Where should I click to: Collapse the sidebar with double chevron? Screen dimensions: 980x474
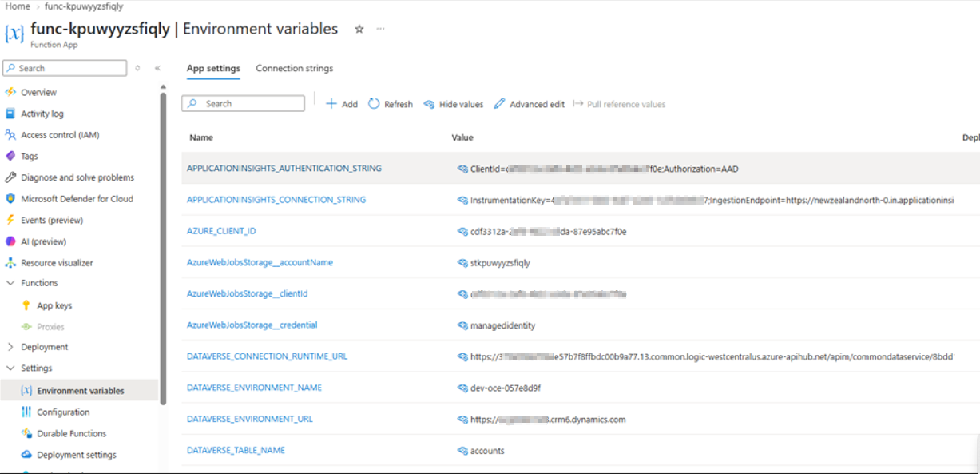point(157,68)
